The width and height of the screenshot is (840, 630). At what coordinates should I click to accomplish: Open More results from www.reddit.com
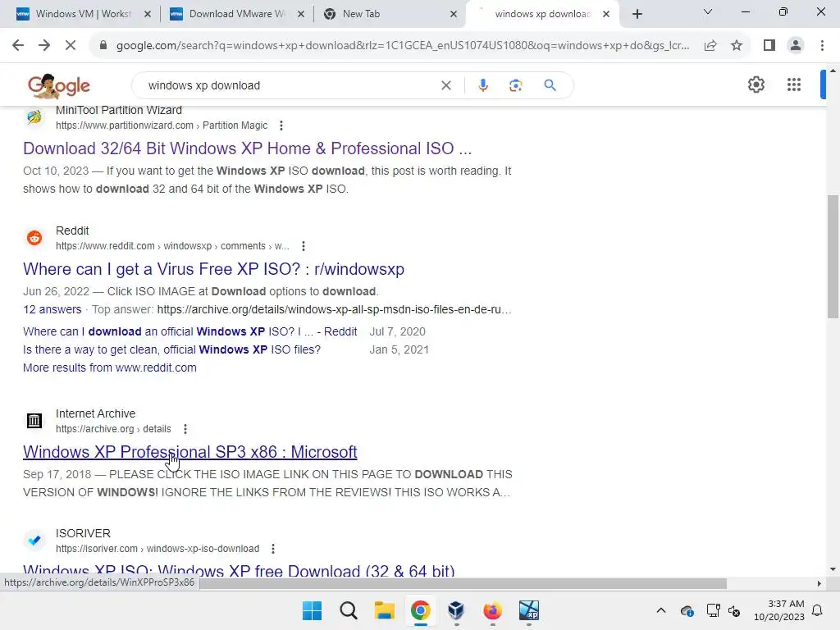[109, 367]
